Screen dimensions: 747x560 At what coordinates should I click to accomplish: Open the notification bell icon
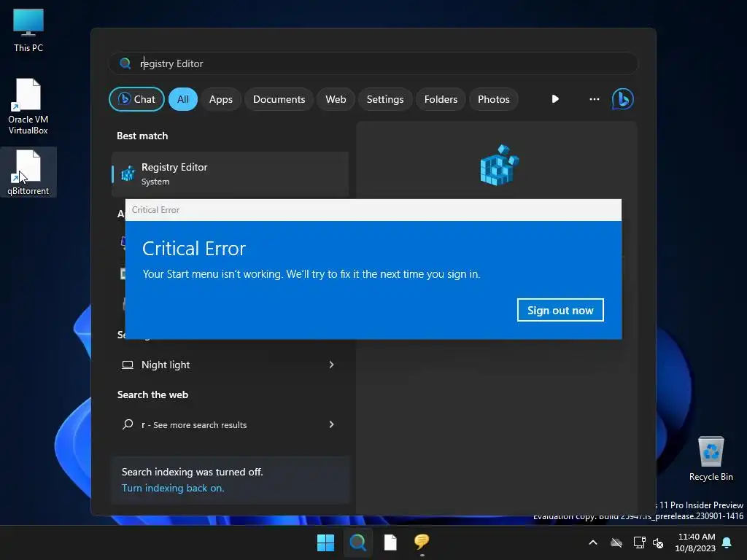pyautogui.click(x=727, y=542)
